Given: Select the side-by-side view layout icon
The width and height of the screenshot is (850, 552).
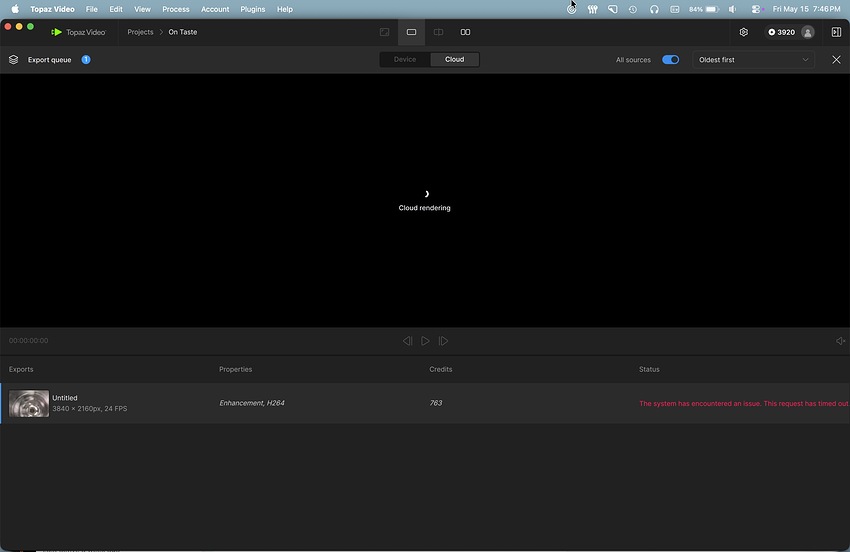Looking at the screenshot, I should (x=465, y=32).
